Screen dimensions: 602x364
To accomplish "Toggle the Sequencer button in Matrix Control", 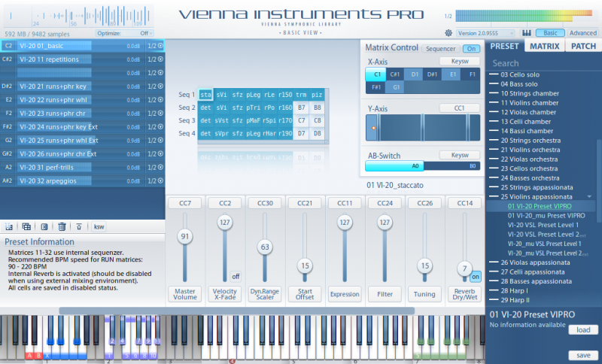I will pos(440,49).
